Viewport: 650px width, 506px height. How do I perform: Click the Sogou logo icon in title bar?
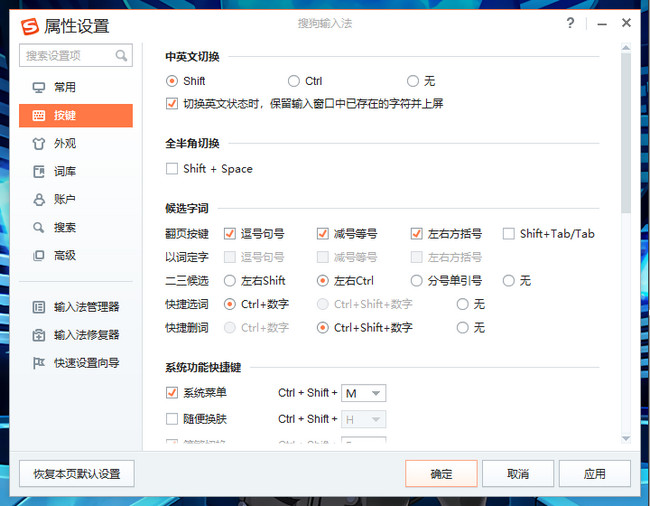coord(30,27)
